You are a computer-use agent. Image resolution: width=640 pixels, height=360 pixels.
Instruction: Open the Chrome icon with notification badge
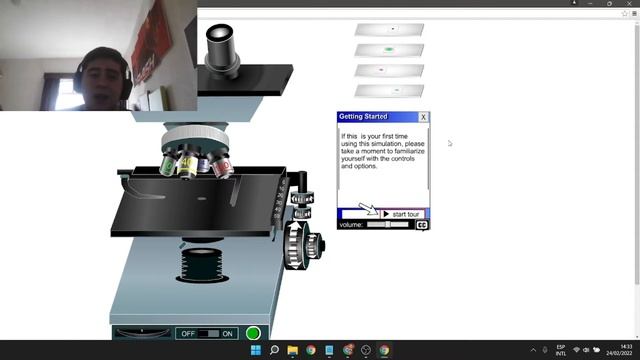coord(348,350)
